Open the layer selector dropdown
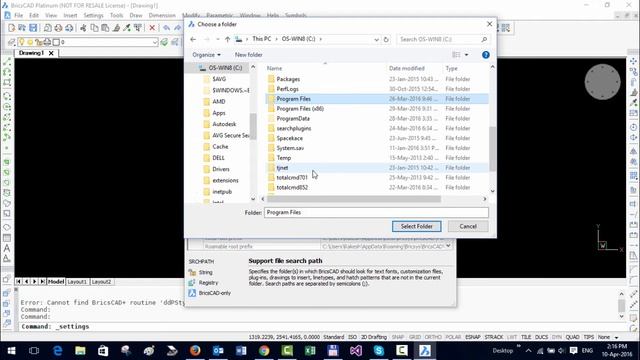This screenshot has height=360, width=640. tap(155, 42)
